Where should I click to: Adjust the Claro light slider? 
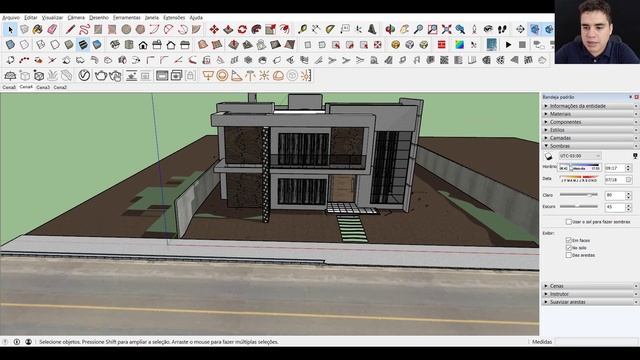579,195
